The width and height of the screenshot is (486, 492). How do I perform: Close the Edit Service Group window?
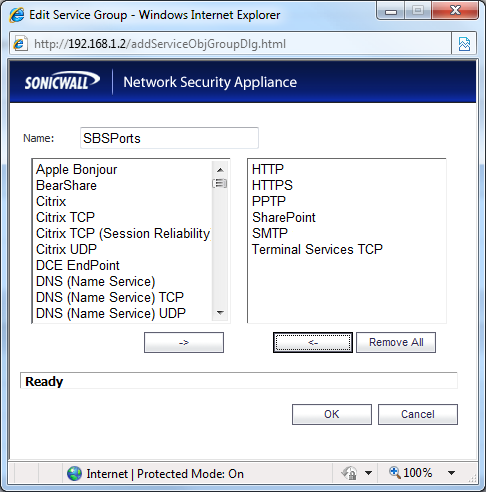pos(455,11)
